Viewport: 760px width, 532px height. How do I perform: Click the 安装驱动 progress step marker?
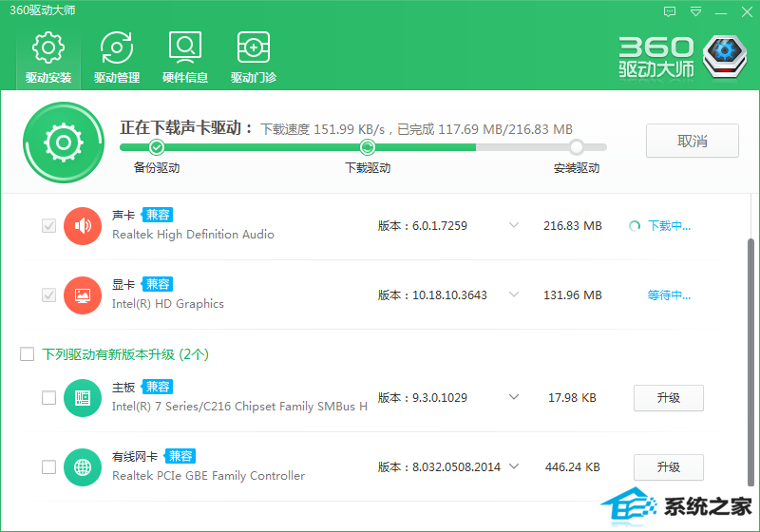point(577,147)
